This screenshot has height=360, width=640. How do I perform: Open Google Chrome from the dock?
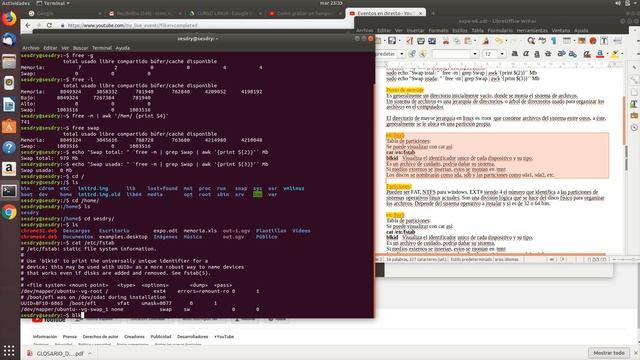tap(9, 212)
